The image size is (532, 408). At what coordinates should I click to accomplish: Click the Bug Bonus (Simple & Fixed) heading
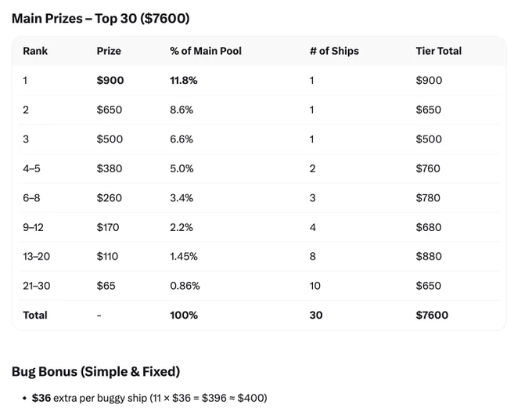[x=95, y=372]
